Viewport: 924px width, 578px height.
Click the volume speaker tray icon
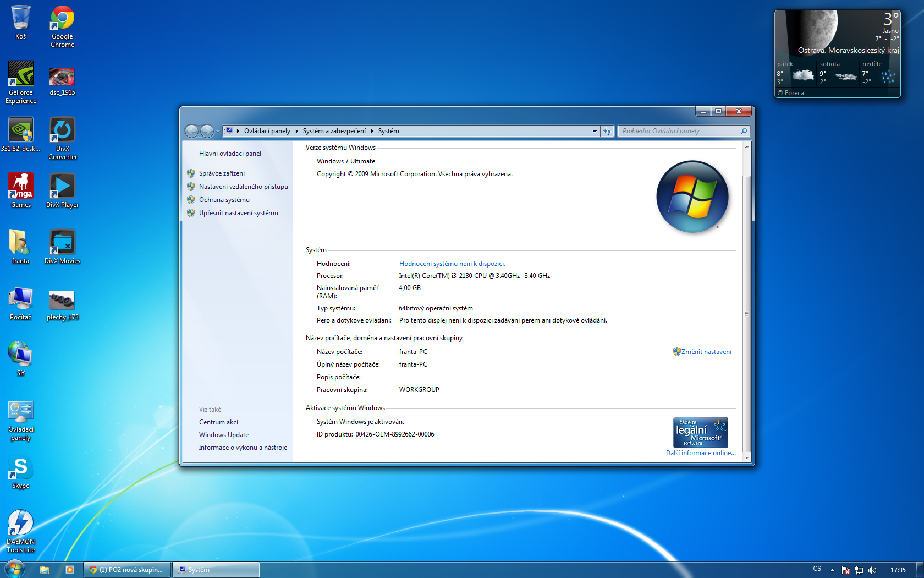[x=872, y=570]
